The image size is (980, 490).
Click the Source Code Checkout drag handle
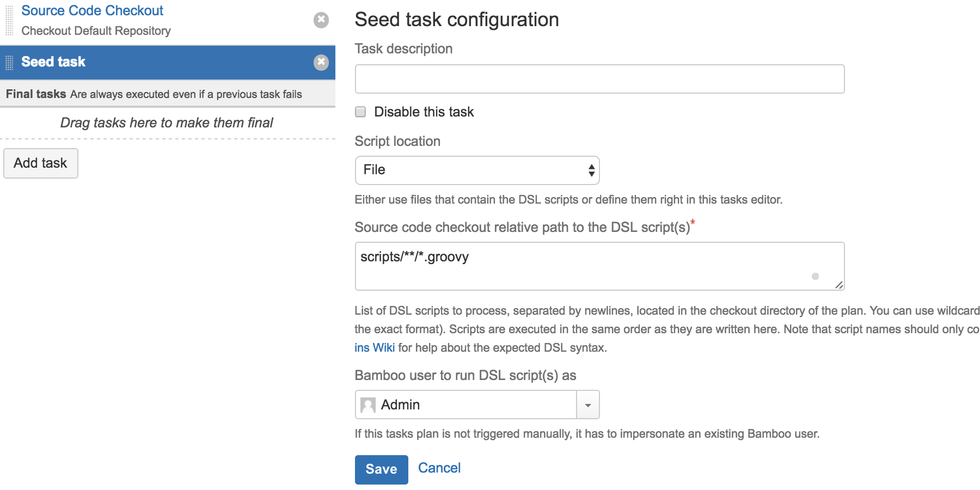pos(9,21)
